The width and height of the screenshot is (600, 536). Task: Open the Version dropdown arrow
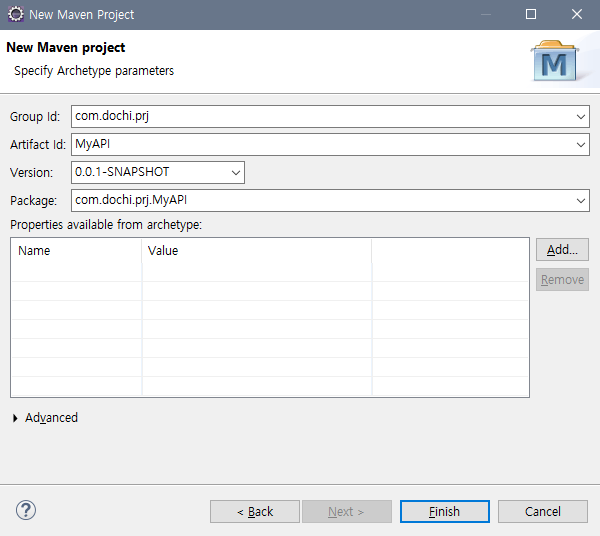click(236, 173)
